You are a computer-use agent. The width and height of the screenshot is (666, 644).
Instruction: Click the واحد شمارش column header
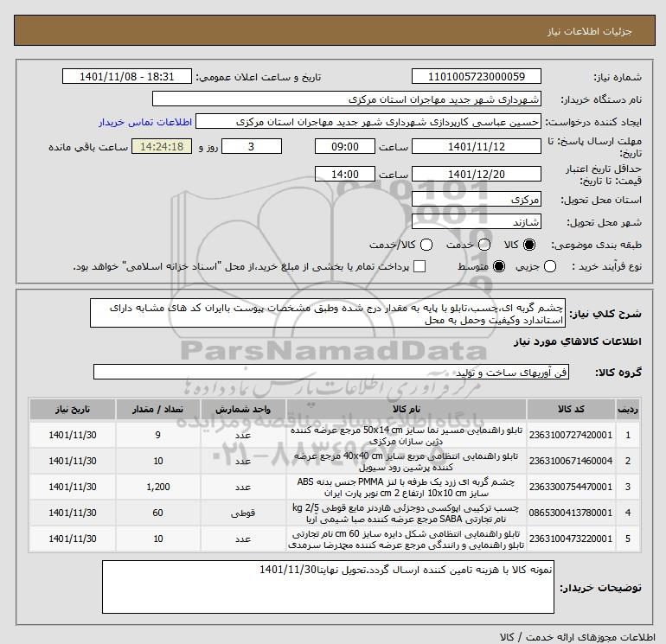point(243,409)
